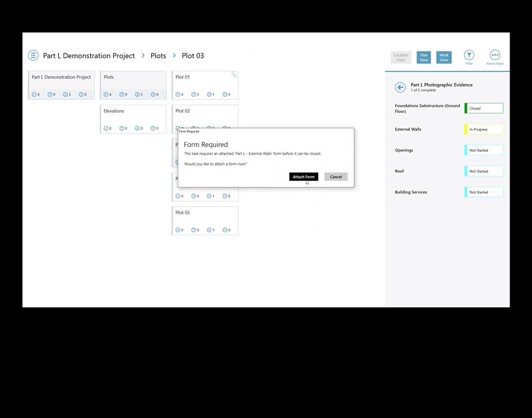The image size is (532, 418).
Task: Click the Filter funnel icon
Action: pos(469,55)
